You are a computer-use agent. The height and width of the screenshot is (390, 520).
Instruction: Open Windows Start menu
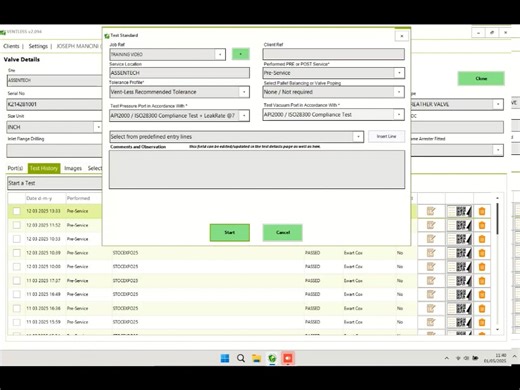click(225, 358)
